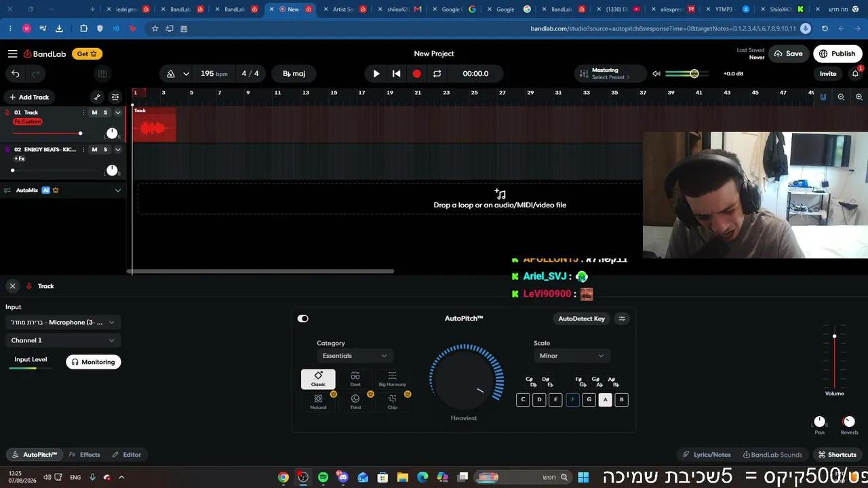Open AutoPitch advanced settings icon
The height and width of the screenshot is (488, 868).
click(x=622, y=319)
